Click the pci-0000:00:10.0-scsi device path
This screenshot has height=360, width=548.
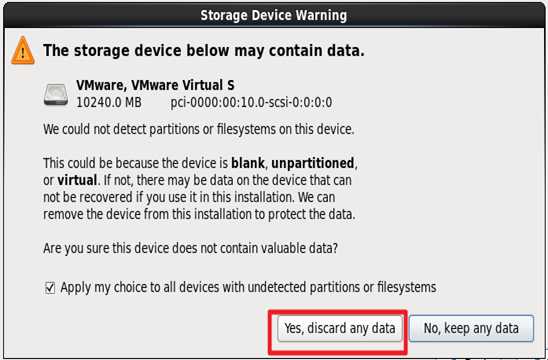coord(251,103)
